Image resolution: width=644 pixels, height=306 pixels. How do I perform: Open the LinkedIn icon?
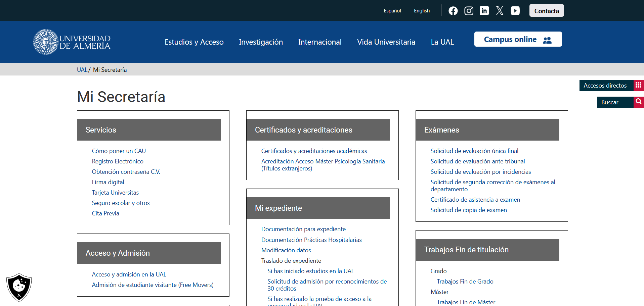pos(484,11)
